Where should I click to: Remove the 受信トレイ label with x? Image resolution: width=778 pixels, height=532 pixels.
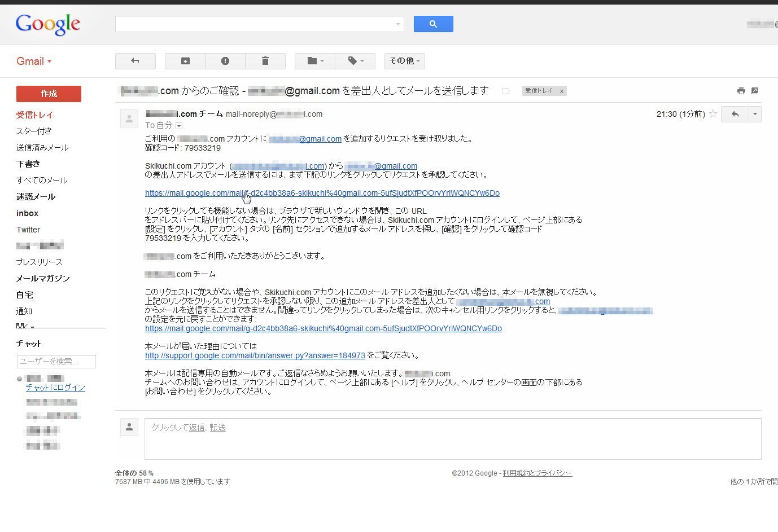(561, 91)
